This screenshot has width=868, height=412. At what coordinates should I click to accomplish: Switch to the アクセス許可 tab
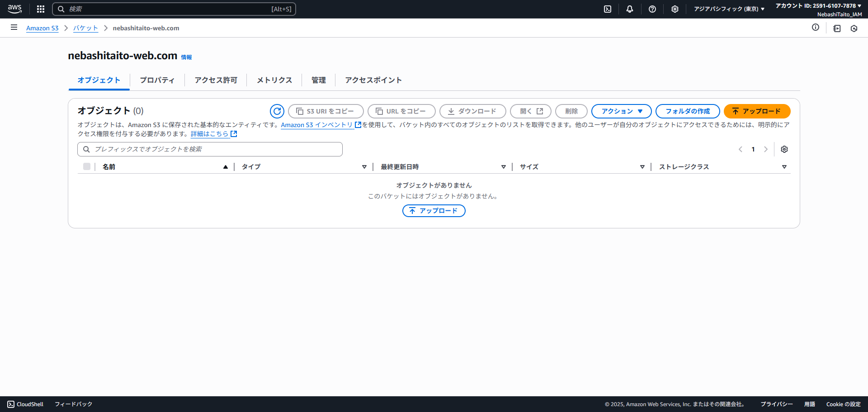pyautogui.click(x=216, y=80)
